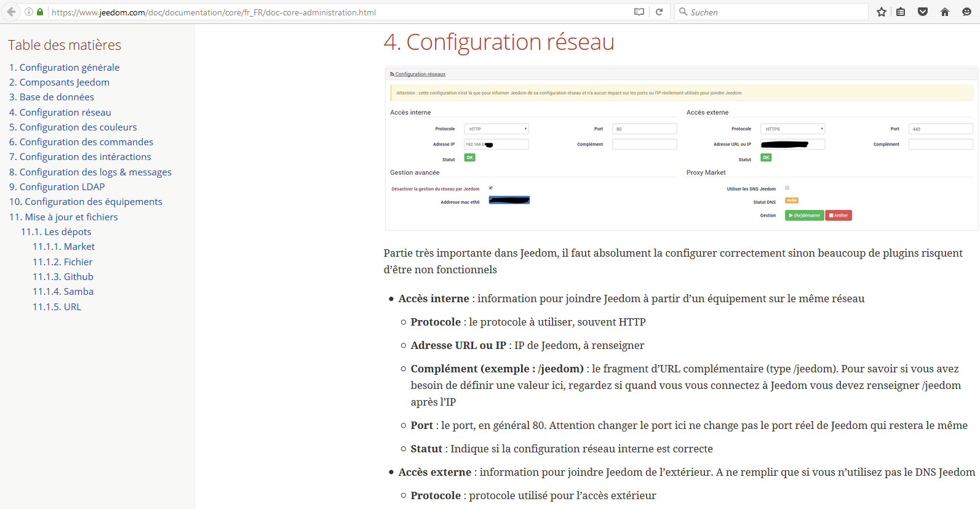980x509 pixels.
Task: Save page to Pocket icon
Action: tap(923, 12)
